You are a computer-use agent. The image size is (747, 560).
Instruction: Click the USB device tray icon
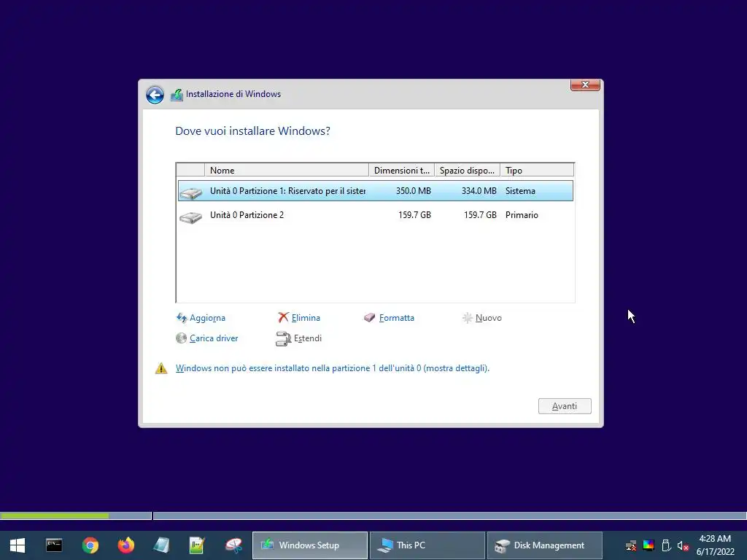[666, 545]
